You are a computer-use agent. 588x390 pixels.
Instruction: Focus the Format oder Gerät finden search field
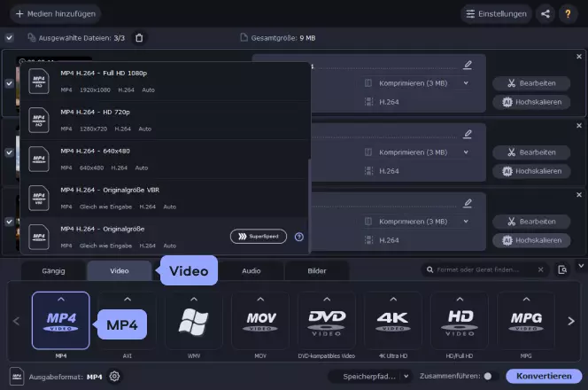pyautogui.click(x=484, y=269)
